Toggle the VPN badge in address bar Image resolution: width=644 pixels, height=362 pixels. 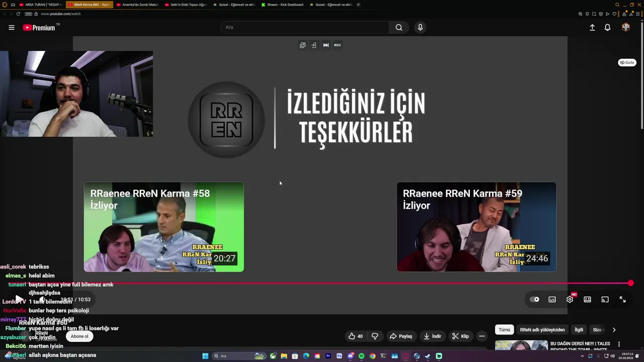[x=28, y=14]
